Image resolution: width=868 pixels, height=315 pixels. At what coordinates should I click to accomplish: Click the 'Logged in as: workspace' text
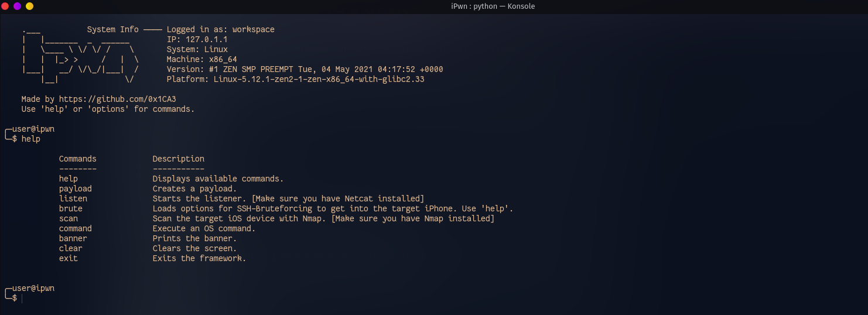point(221,29)
